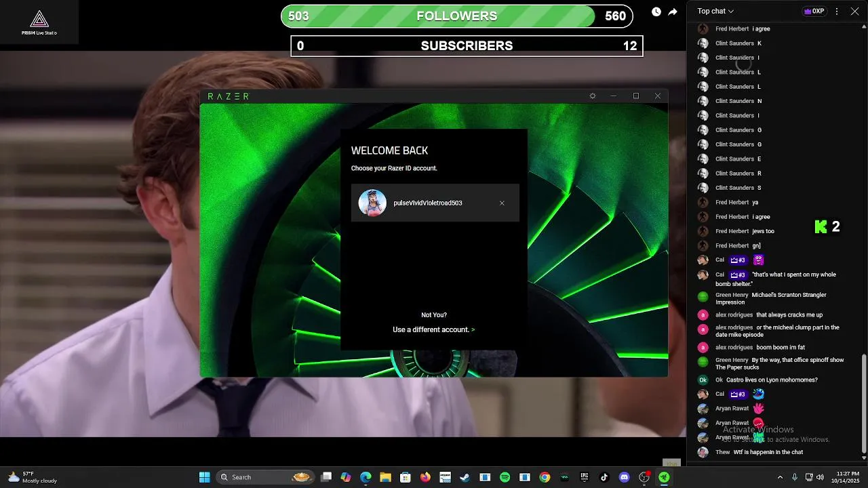This screenshot has height=488, width=868.
Task: Click the Razer app taskbar icon
Action: [665, 477]
